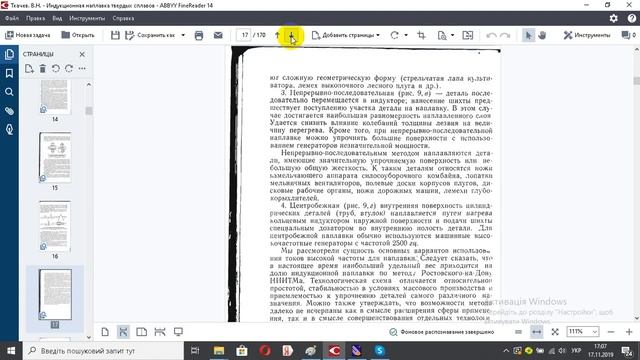
Task: Click the Recognize document icon
Action: (442, 36)
